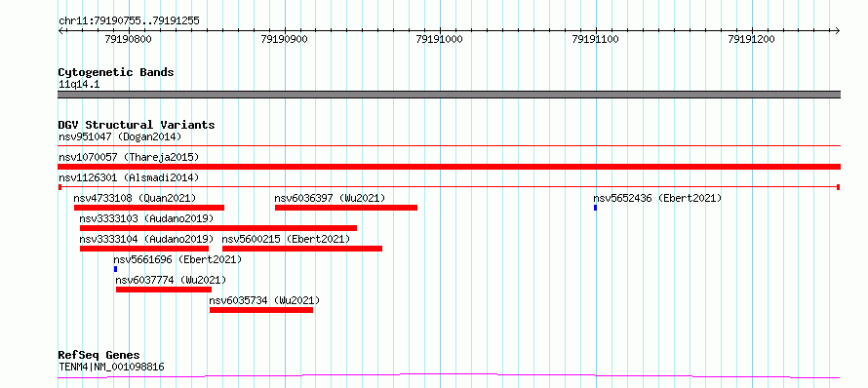Viewport: 868px width, 388px height.
Task: Select the thick nsv1070057 Thareja2015 red bar
Action: (450, 167)
